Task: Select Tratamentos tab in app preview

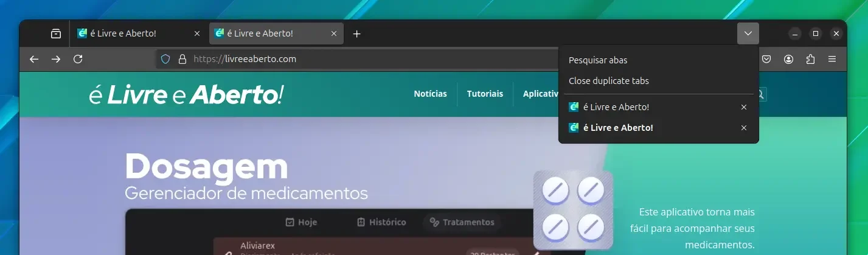Action: point(462,222)
